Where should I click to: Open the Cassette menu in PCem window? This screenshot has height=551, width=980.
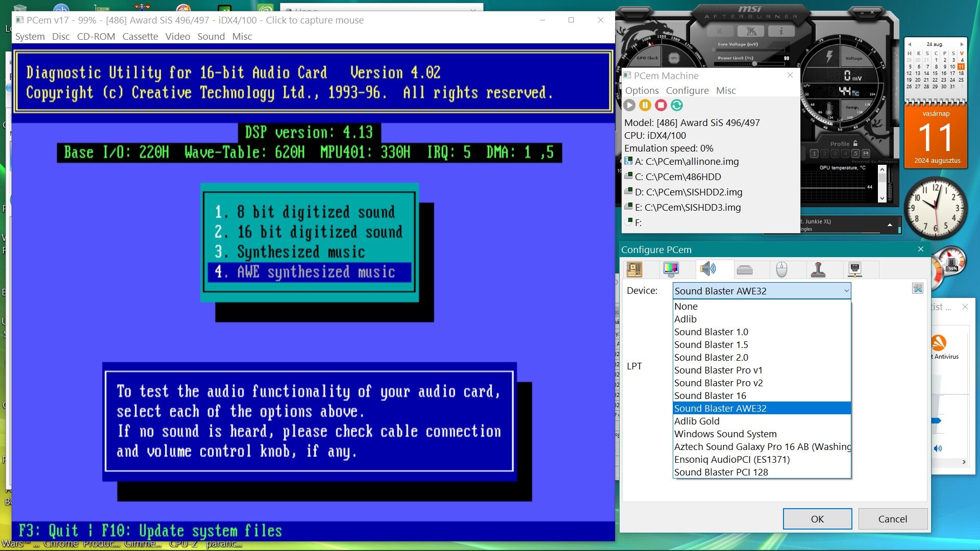pyautogui.click(x=140, y=36)
